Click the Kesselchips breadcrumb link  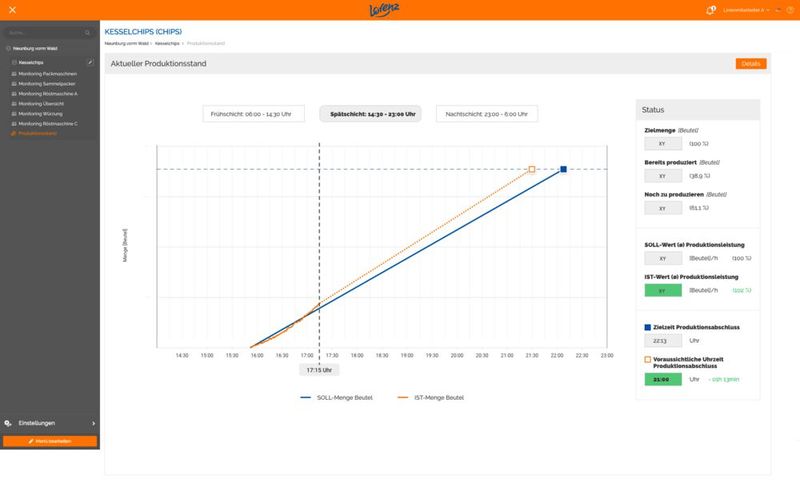coord(167,43)
